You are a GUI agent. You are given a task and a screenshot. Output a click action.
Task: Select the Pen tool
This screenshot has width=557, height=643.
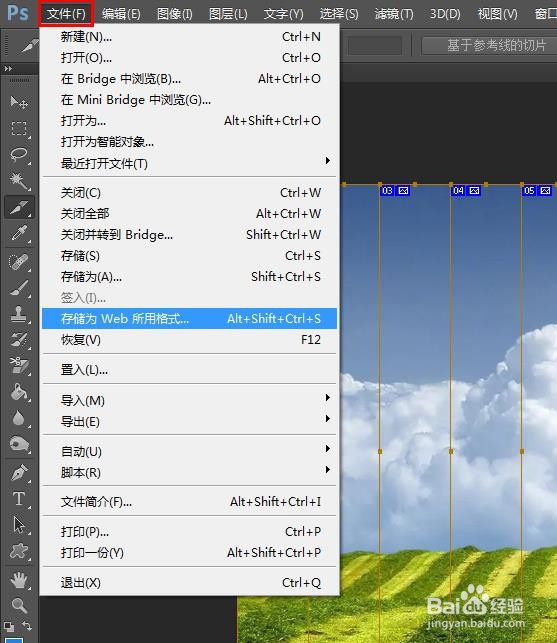(19, 473)
